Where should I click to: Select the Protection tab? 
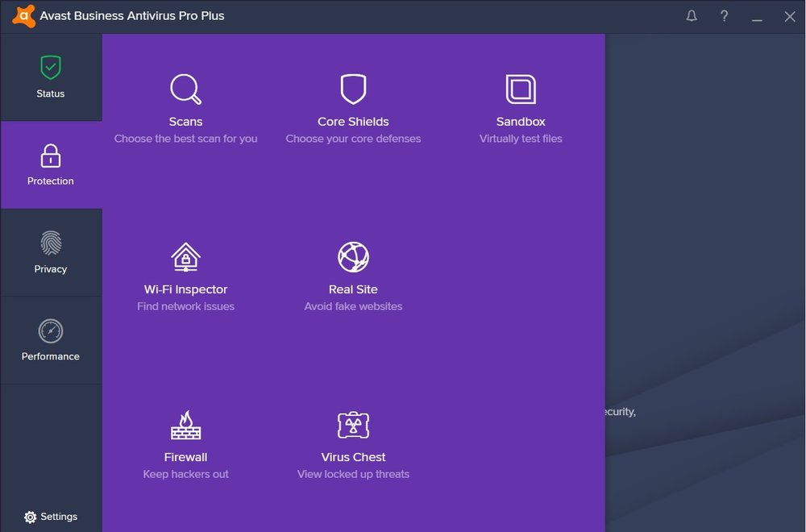pos(51,165)
